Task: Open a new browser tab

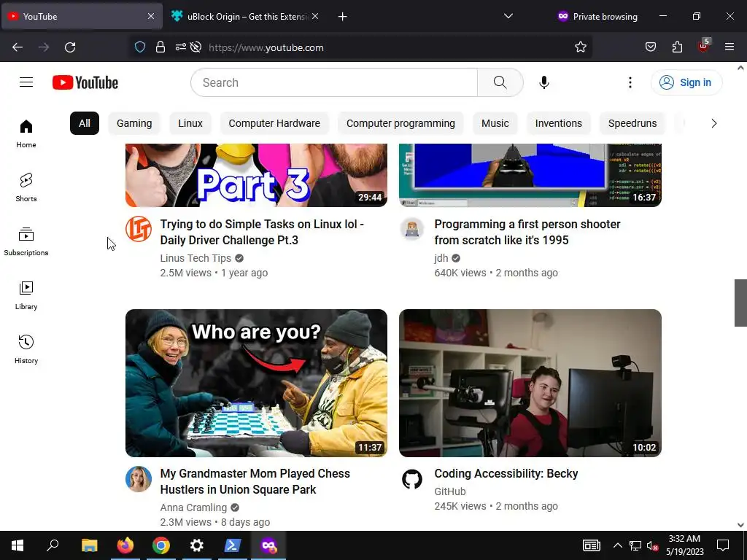Action: pyautogui.click(x=342, y=17)
